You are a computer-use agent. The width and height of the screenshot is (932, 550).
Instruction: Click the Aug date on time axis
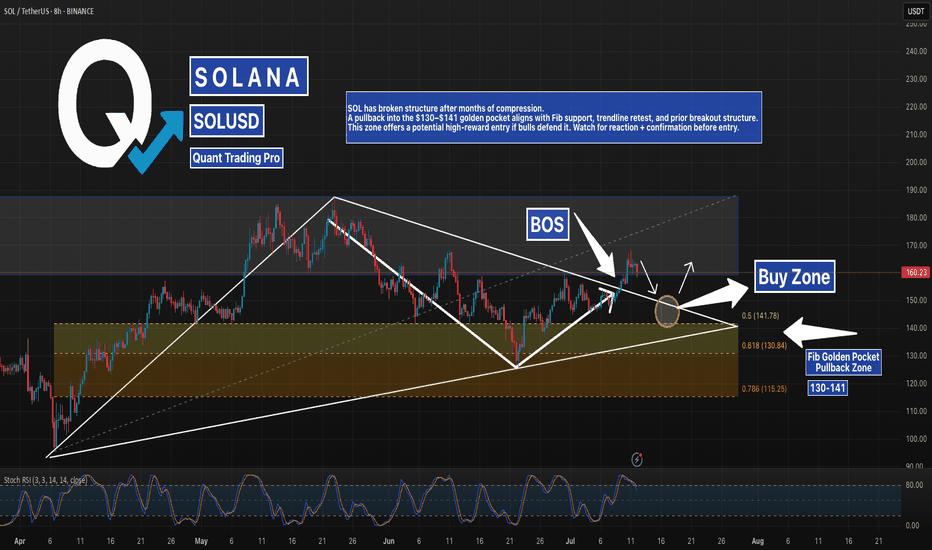(757, 541)
